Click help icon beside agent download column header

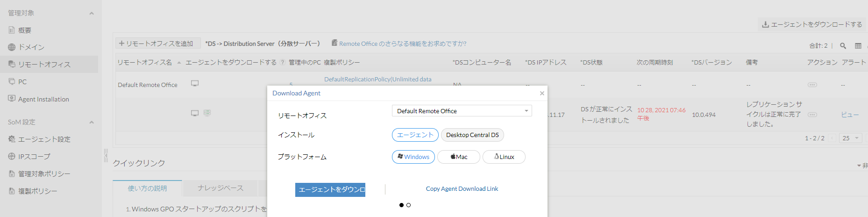pos(283,63)
